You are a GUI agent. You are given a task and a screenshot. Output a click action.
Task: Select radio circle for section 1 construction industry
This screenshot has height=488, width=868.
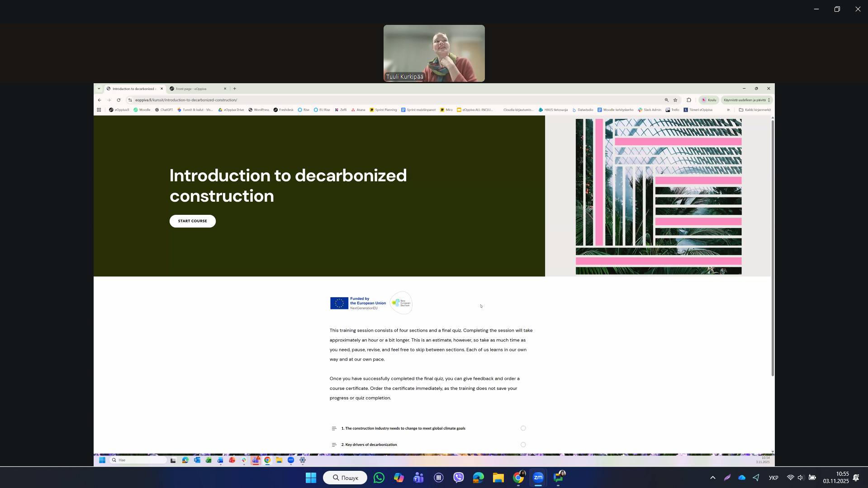pyautogui.click(x=523, y=428)
